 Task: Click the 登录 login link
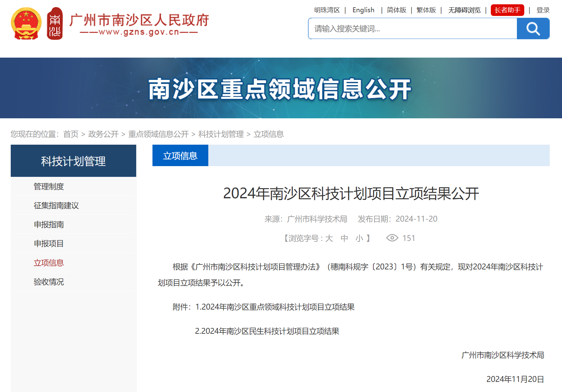click(x=543, y=10)
